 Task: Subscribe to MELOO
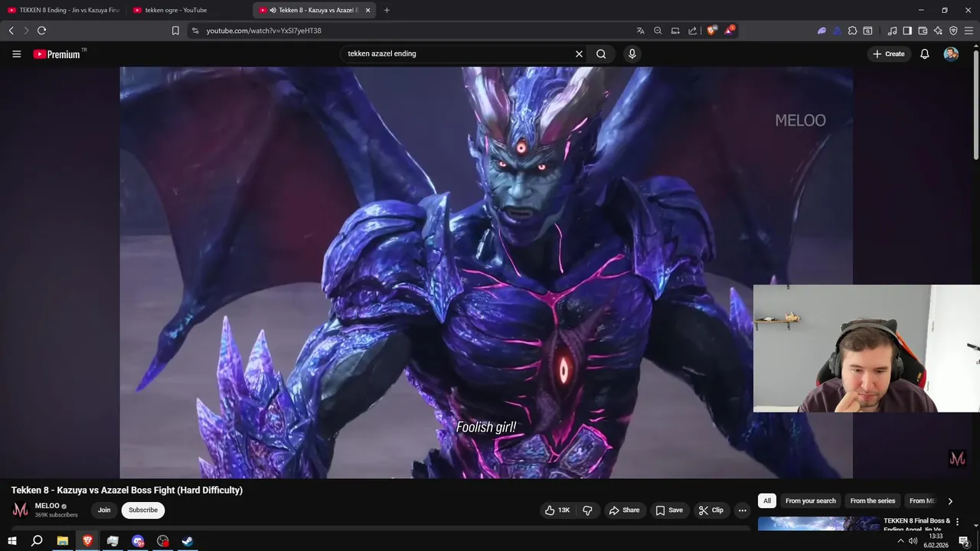pyautogui.click(x=143, y=510)
